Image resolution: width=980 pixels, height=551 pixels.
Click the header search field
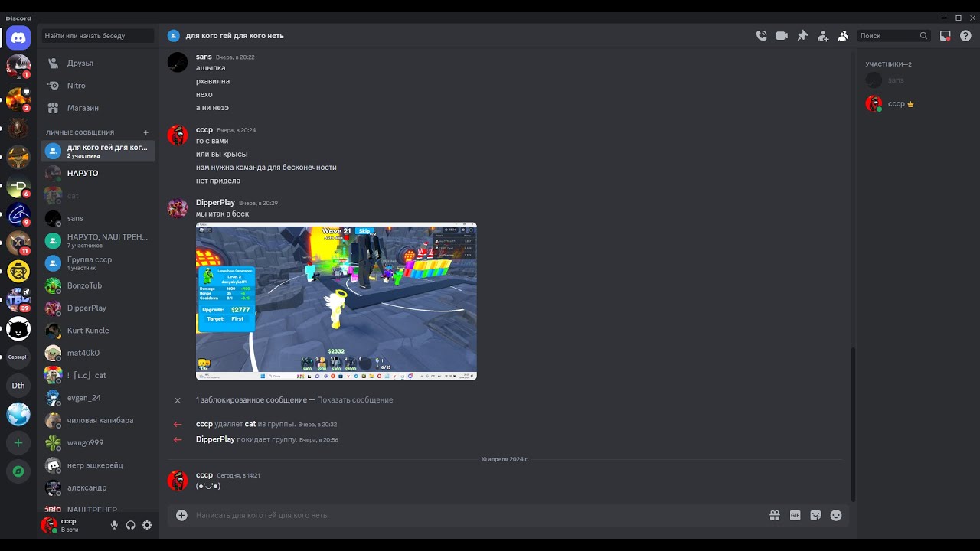894,35
